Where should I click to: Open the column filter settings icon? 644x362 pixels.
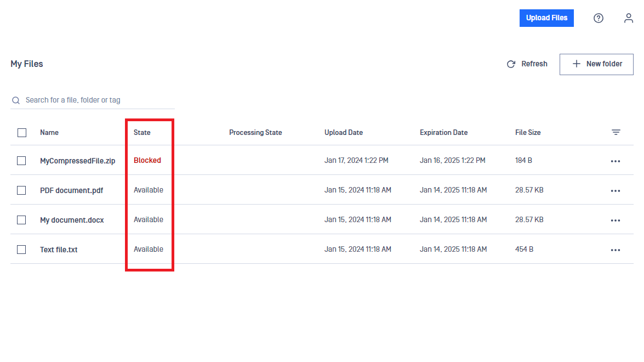click(615, 132)
